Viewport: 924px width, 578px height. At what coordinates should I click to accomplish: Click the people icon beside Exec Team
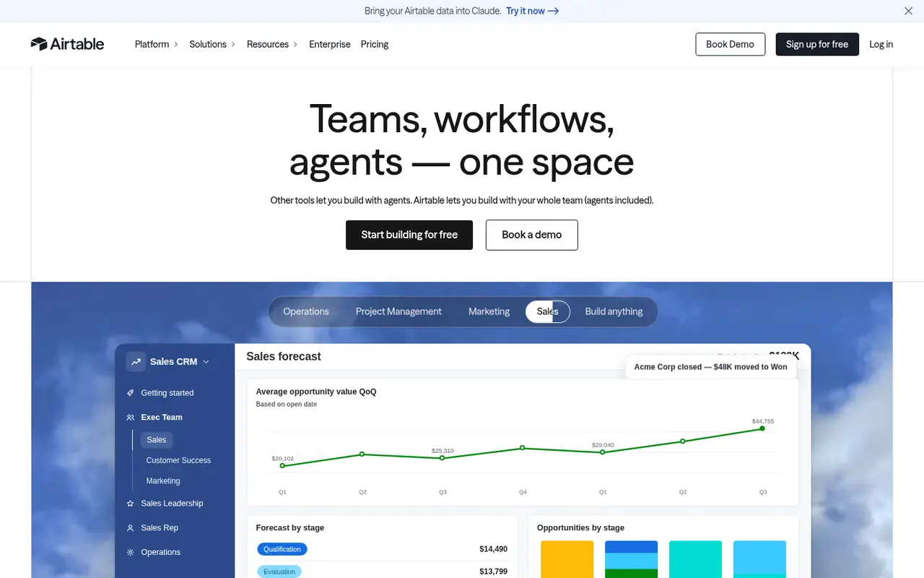point(131,418)
